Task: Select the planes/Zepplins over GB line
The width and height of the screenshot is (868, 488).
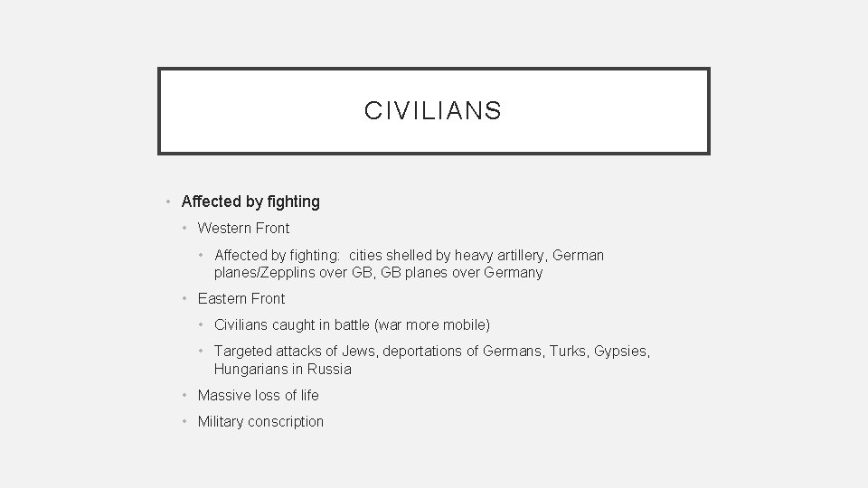Action: click(x=378, y=272)
